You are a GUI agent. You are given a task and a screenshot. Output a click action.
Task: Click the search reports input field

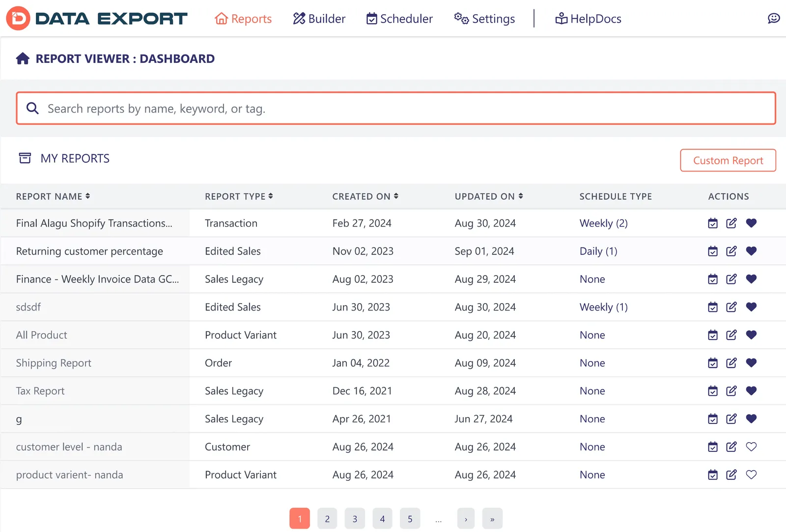[396, 108]
